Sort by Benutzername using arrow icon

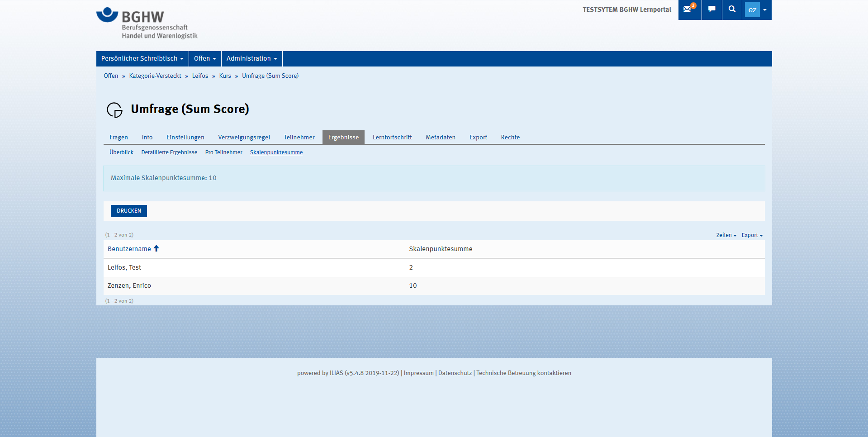[x=157, y=248]
